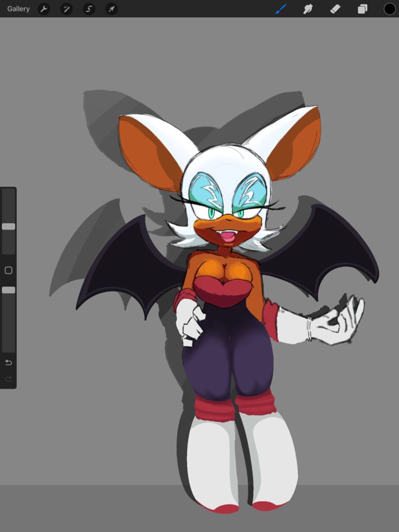Open the Actions wrench menu
This screenshot has width=399, height=532.
[44, 9]
